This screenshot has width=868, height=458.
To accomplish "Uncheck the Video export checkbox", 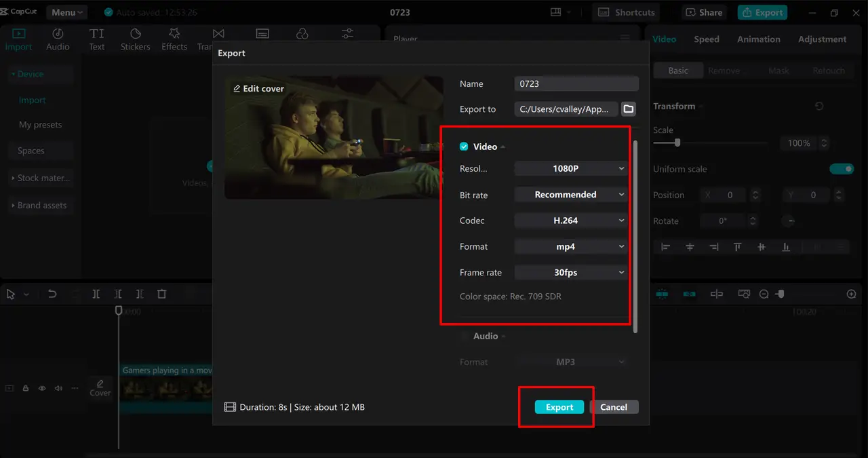I will (x=464, y=146).
